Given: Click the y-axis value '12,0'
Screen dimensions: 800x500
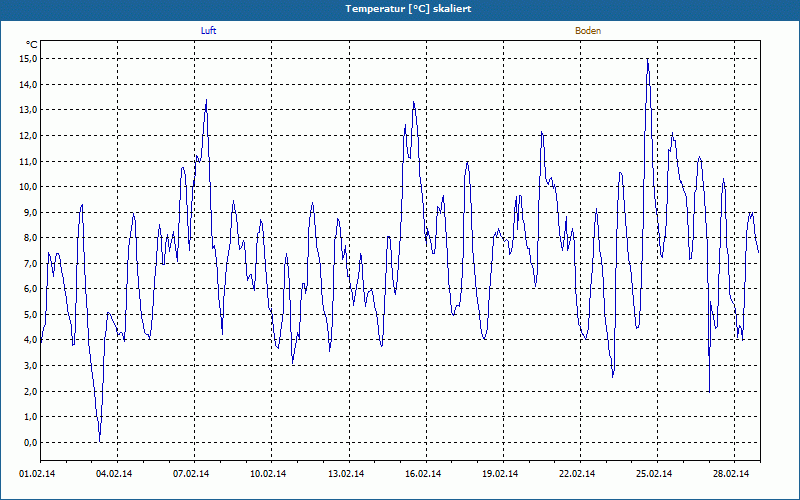Looking at the screenshot, I should click(29, 135).
